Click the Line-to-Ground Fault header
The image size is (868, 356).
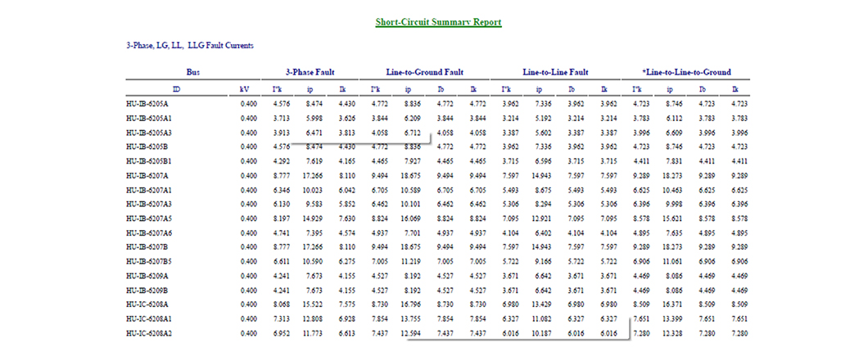[x=425, y=72]
